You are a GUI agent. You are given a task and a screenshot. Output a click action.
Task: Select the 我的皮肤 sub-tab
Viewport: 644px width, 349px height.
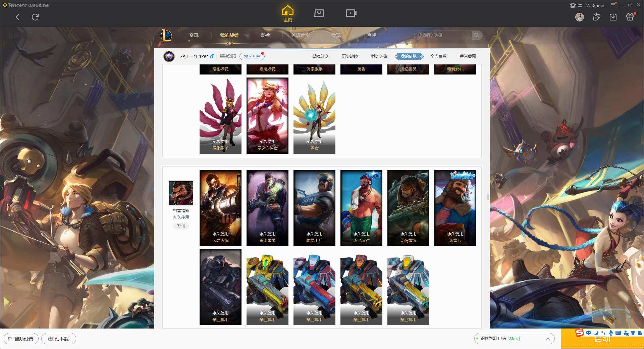[409, 56]
